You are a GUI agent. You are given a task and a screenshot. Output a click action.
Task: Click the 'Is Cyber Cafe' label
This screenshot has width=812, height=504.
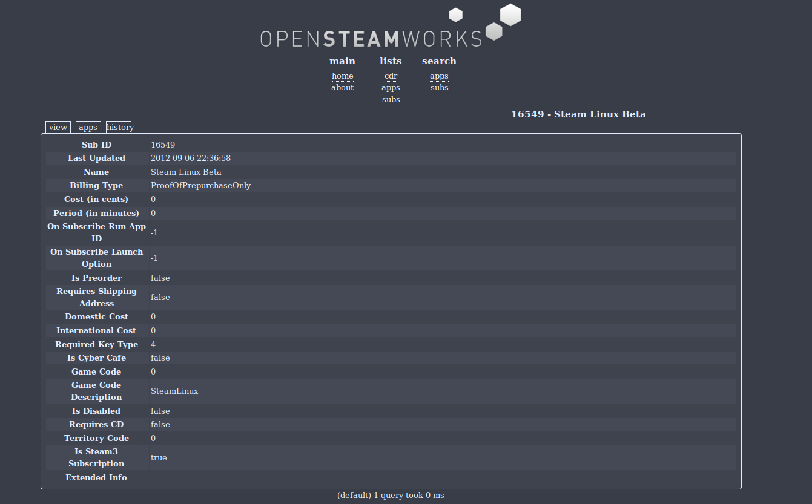click(97, 358)
